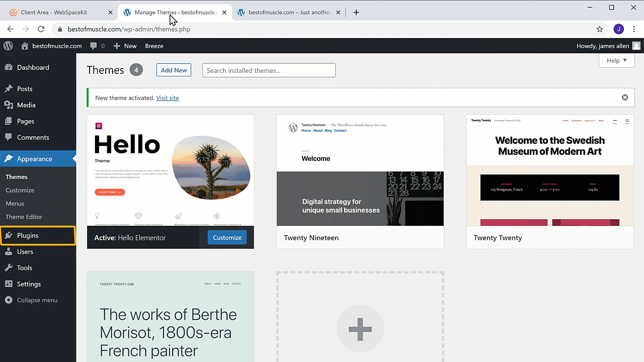Open the Theme Editor submenu link
Viewport: 644px width, 362px height.
pos(24,217)
